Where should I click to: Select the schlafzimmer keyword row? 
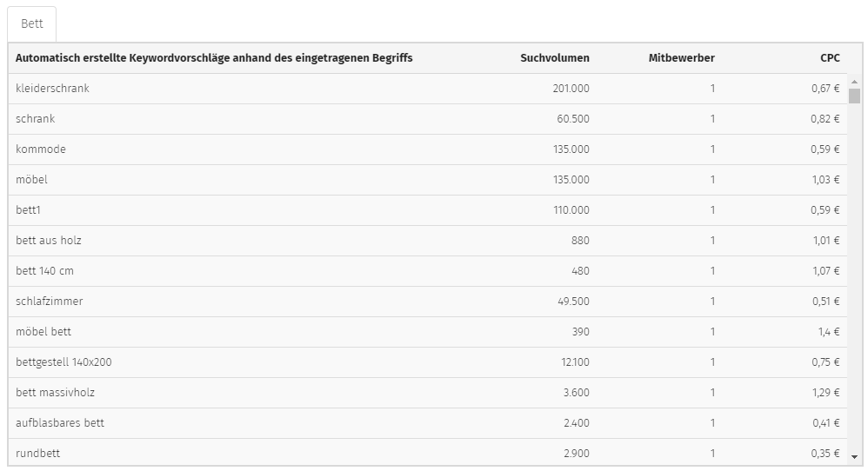pos(427,302)
